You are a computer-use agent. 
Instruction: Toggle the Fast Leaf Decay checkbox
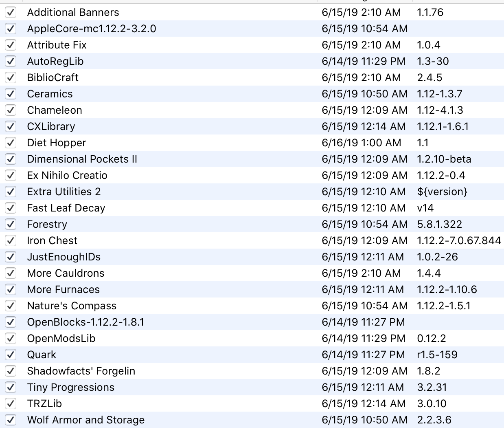tap(11, 208)
